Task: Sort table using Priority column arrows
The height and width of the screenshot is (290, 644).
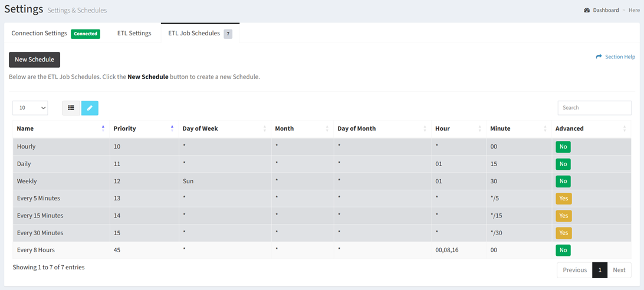Action: 172,128
